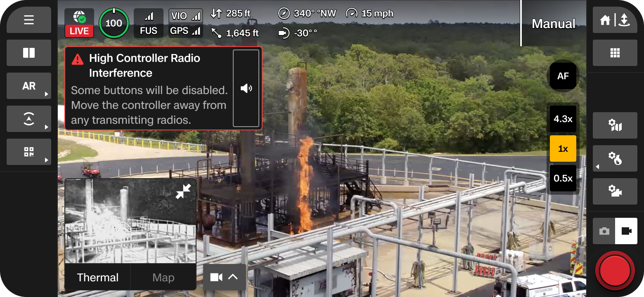Open the grid apps panel
The width and height of the screenshot is (644, 297).
point(615,53)
